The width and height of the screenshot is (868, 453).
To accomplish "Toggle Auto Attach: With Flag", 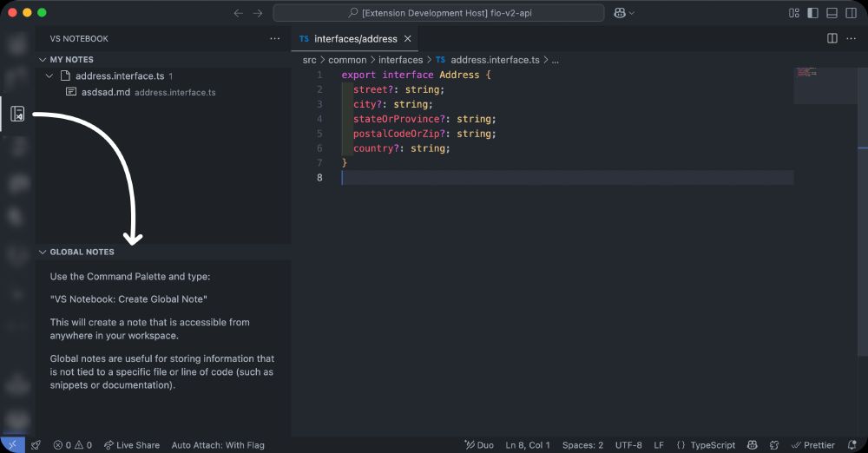I will (x=218, y=444).
